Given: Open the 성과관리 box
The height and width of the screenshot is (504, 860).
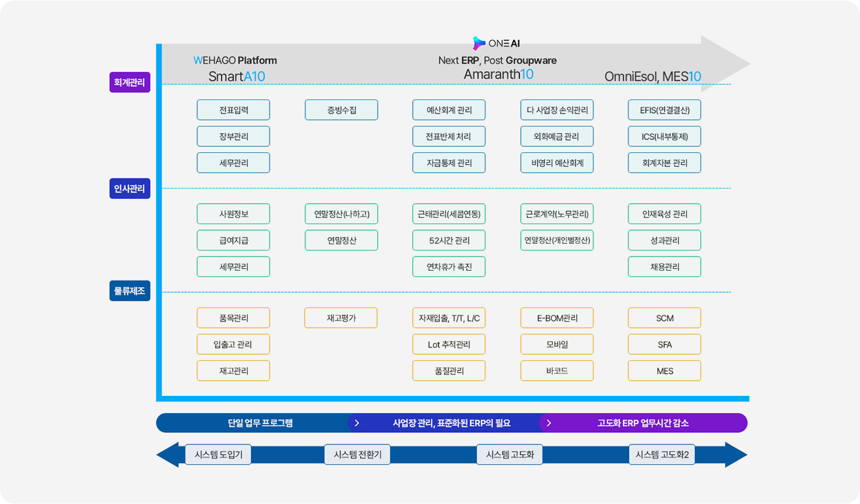Looking at the screenshot, I should click(x=665, y=240).
